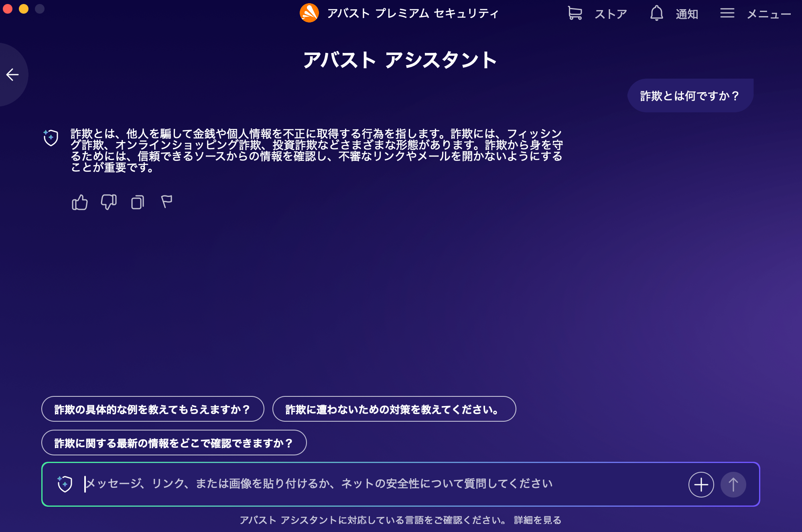Like the response with thumbs up

pos(79,202)
